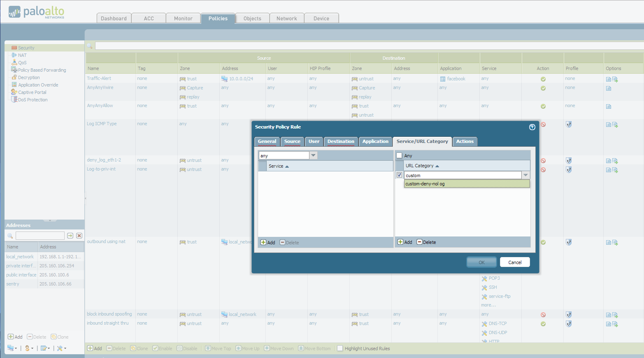Click the URL Category header checkbox cell
This screenshot has width=644, height=358.
point(399,166)
